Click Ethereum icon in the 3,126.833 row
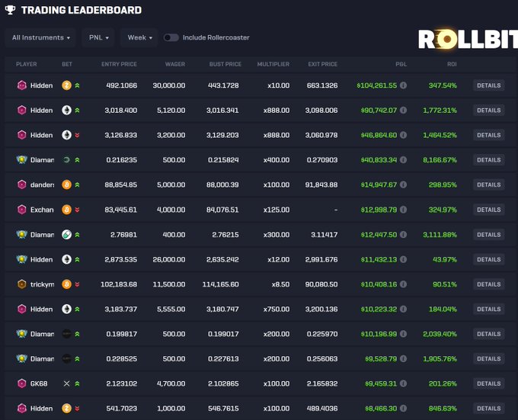518x420 pixels. 67,135
